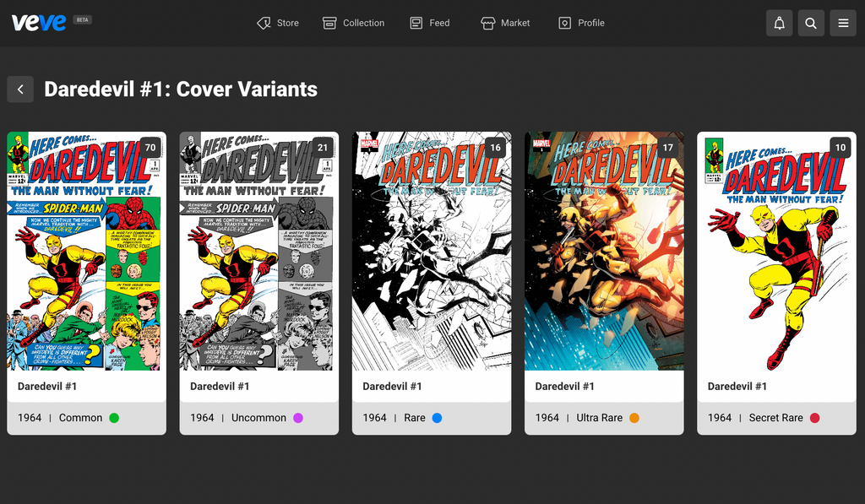This screenshot has width=865, height=504.
Task: Click the BETA badge next to logo
Action: point(82,20)
